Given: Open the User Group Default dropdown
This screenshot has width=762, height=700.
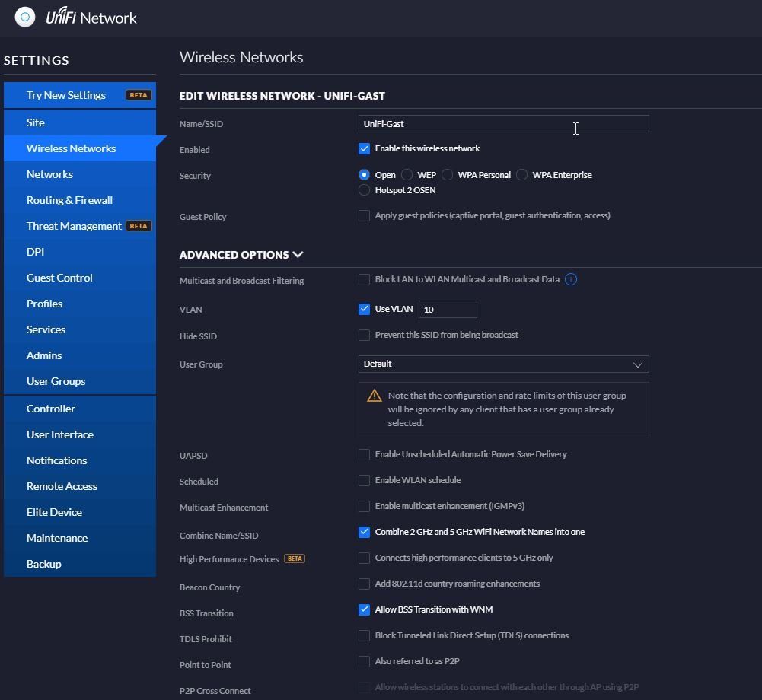Looking at the screenshot, I should click(x=503, y=364).
